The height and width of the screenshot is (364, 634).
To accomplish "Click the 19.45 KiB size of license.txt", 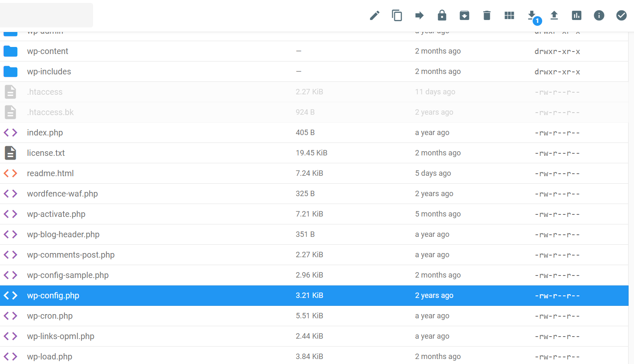I will pos(312,153).
